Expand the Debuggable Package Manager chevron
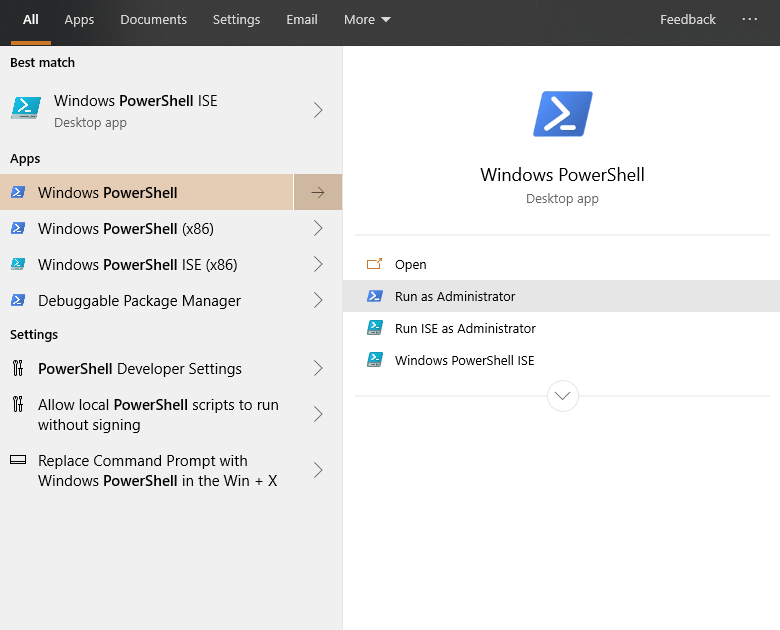 coord(318,300)
